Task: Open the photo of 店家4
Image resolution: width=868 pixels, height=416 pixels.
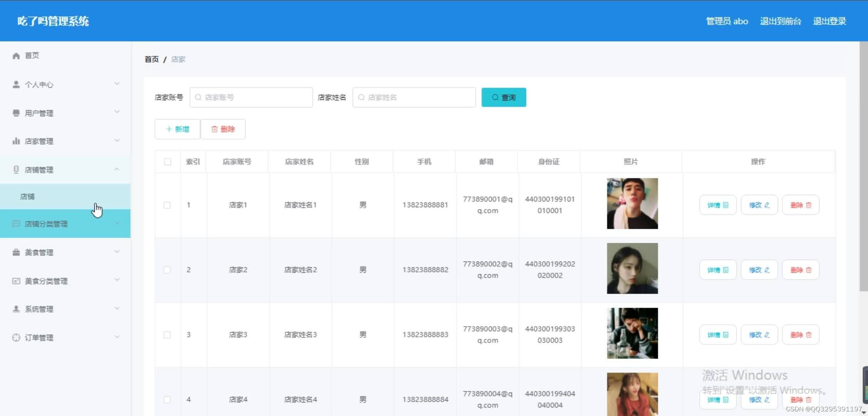Action: (x=632, y=394)
